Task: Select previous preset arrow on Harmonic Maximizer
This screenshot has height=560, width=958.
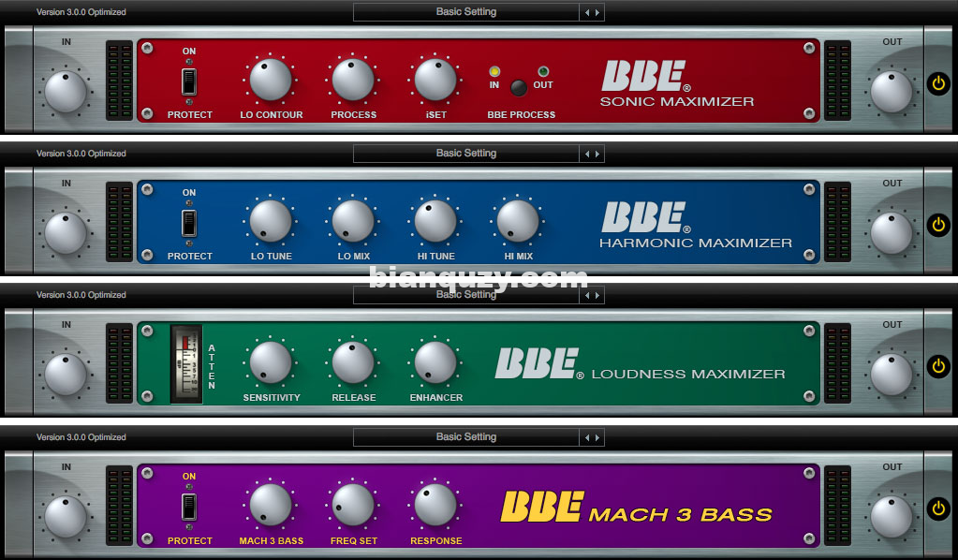Action: 587,154
